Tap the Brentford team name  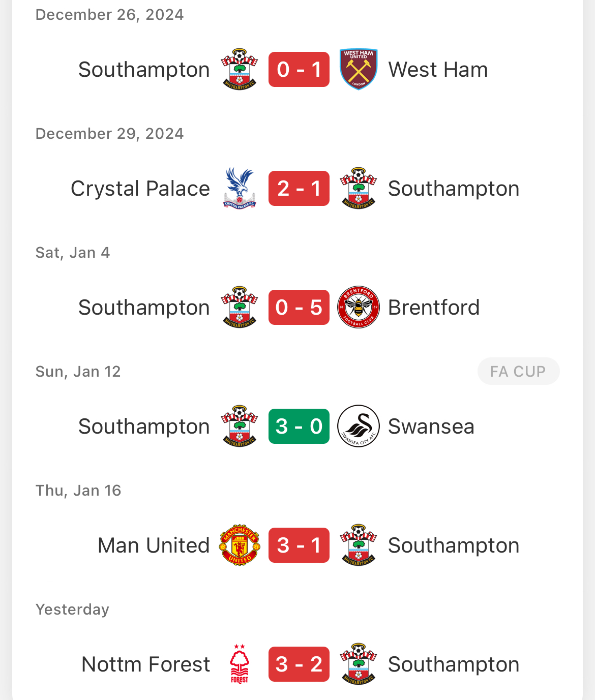[x=434, y=308]
